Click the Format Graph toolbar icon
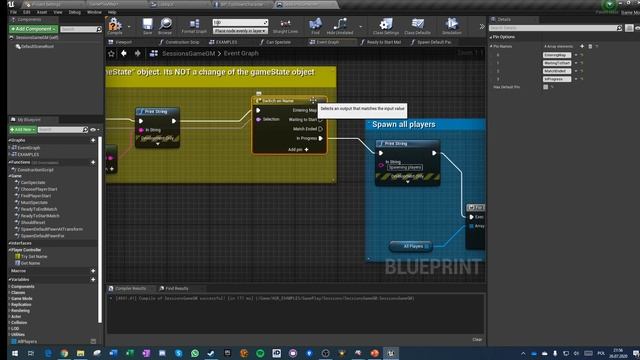640x360 pixels. coord(194,26)
